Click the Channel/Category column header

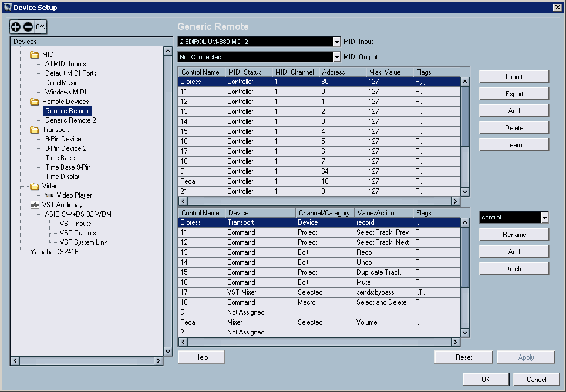point(325,213)
